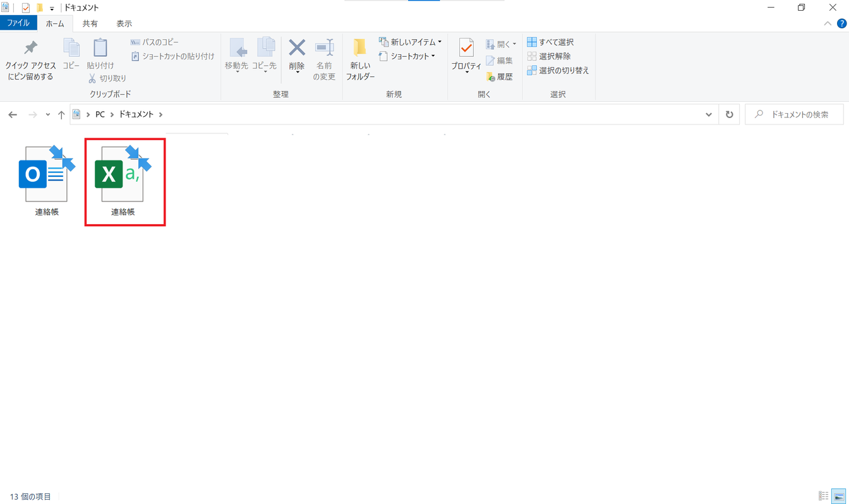This screenshot has height=504, width=849.
Task: Switch to details view in status bar
Action: (x=823, y=496)
